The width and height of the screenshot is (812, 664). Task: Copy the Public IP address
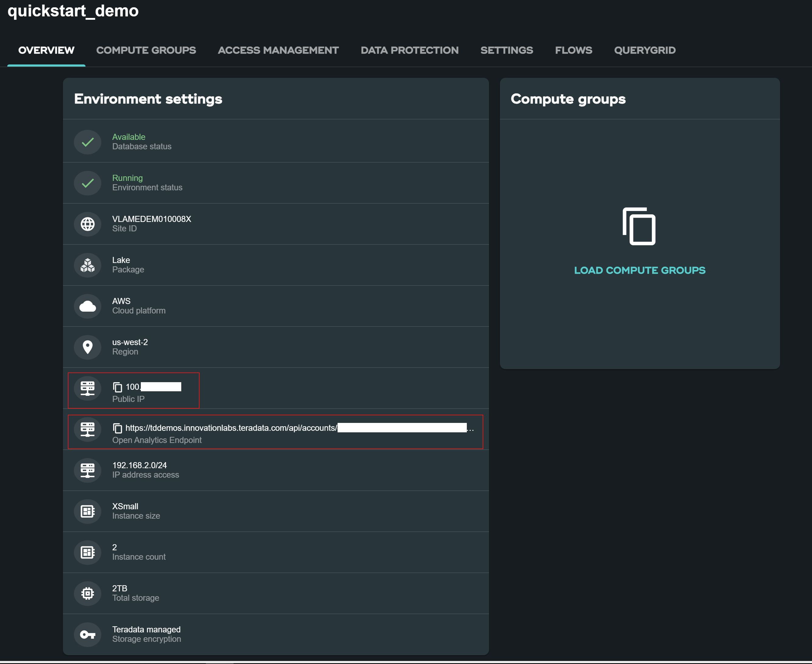click(x=117, y=387)
